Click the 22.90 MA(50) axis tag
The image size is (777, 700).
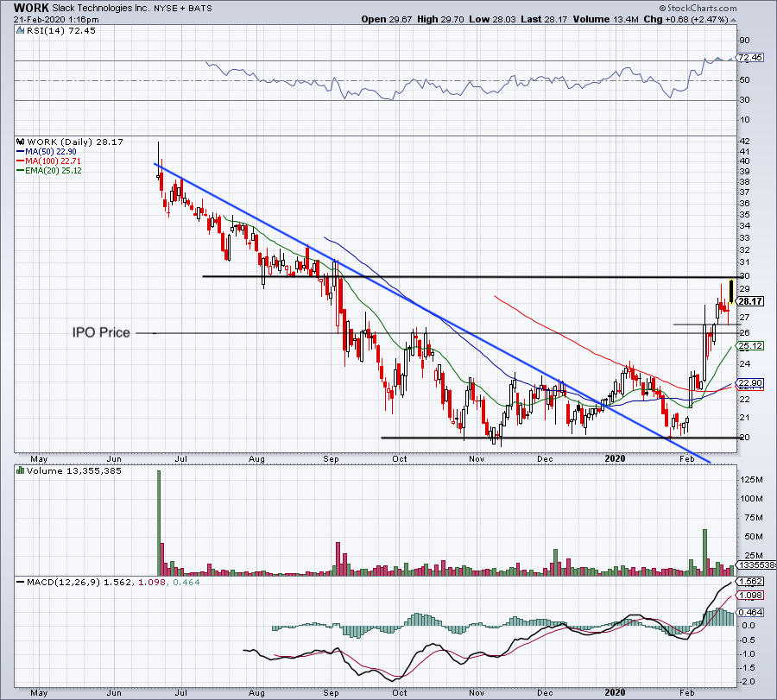tap(750, 383)
